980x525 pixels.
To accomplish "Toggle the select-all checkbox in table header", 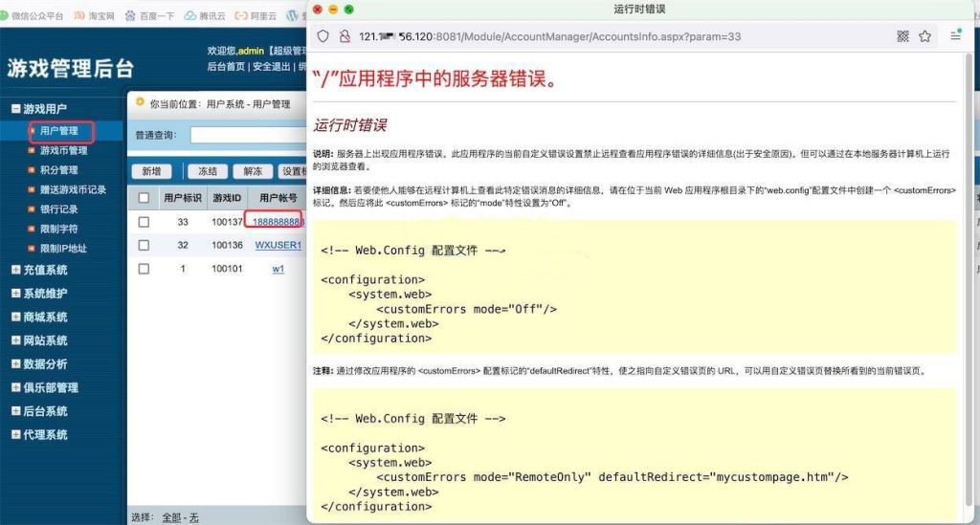I will click(144, 198).
